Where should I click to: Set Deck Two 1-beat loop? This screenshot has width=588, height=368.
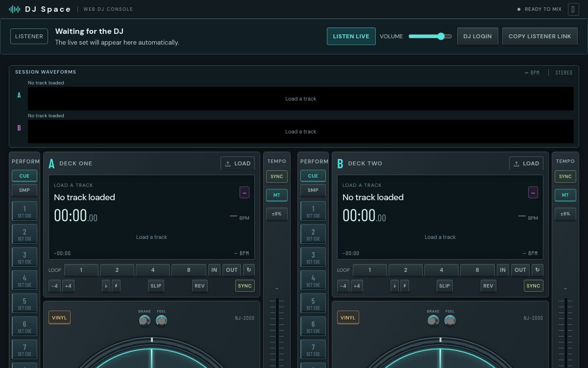pyautogui.click(x=370, y=270)
